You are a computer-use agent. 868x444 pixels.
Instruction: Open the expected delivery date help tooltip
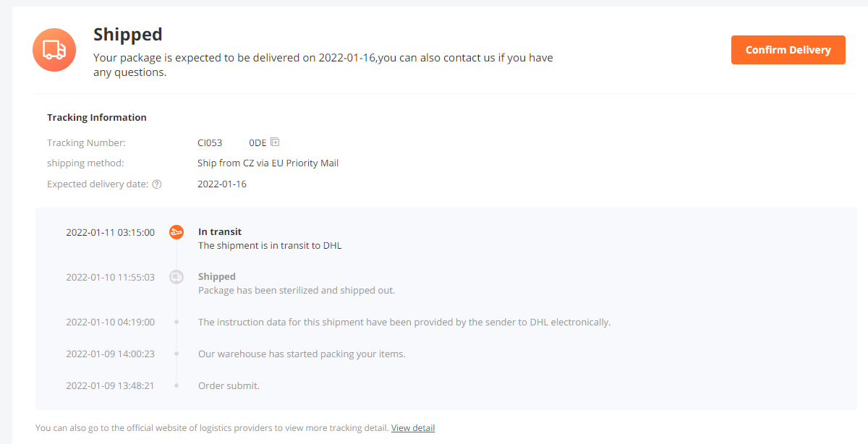[157, 184]
